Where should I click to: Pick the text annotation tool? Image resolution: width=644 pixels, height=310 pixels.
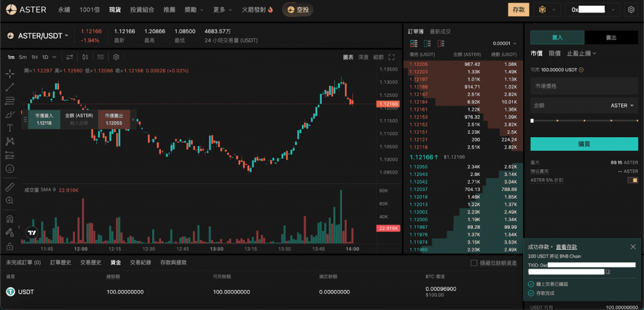(x=9, y=128)
